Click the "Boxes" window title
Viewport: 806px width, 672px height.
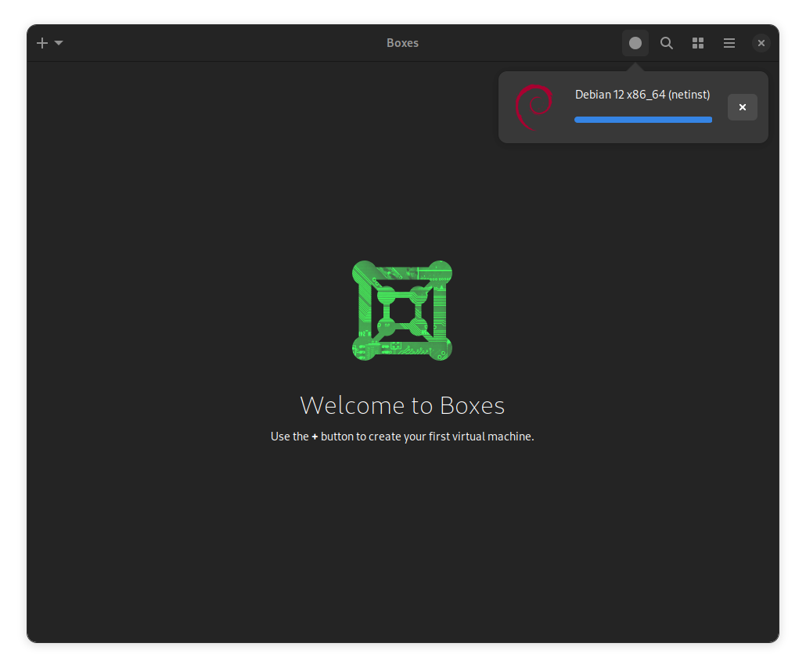click(402, 43)
